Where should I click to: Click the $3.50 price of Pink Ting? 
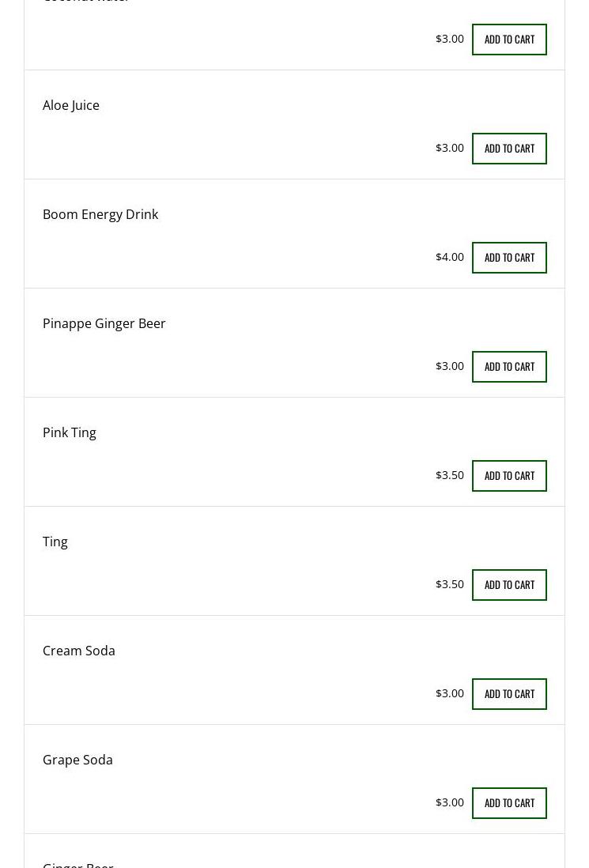pyautogui.click(x=450, y=475)
